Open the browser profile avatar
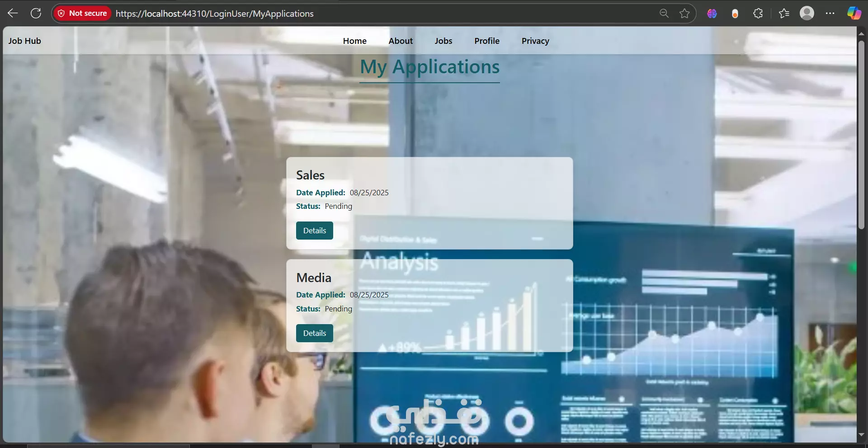Image resolution: width=868 pixels, height=448 pixels. (x=807, y=13)
